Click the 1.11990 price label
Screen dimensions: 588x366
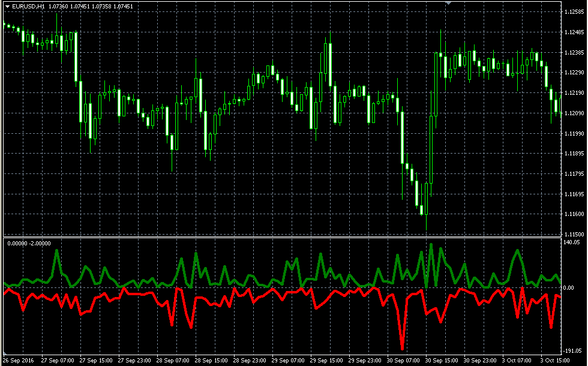pyautogui.click(x=574, y=133)
